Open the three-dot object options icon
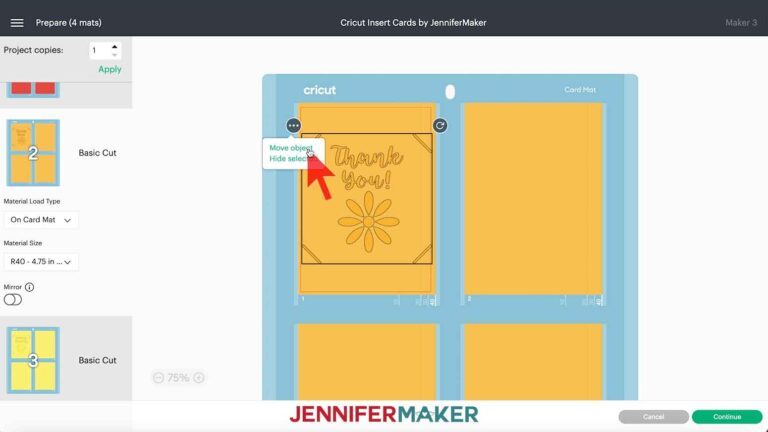Screen dimensions: 768x432 coord(293,126)
